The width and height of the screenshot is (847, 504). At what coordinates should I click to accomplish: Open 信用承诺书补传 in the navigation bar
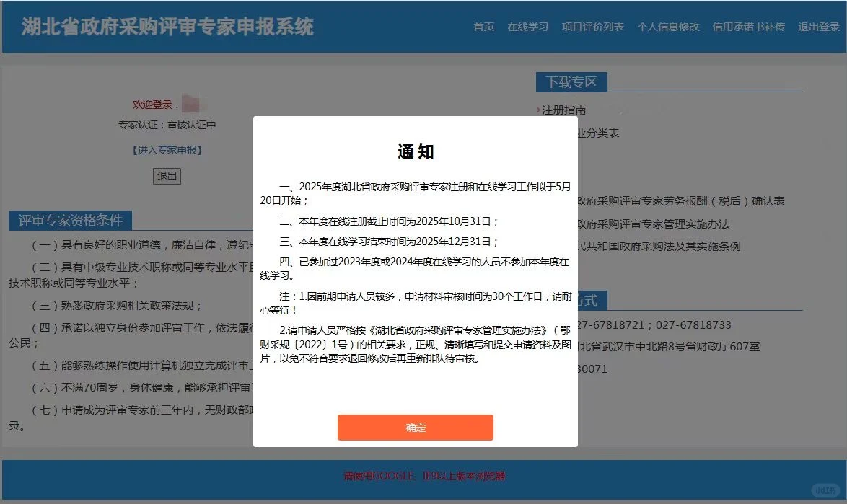[x=748, y=27]
